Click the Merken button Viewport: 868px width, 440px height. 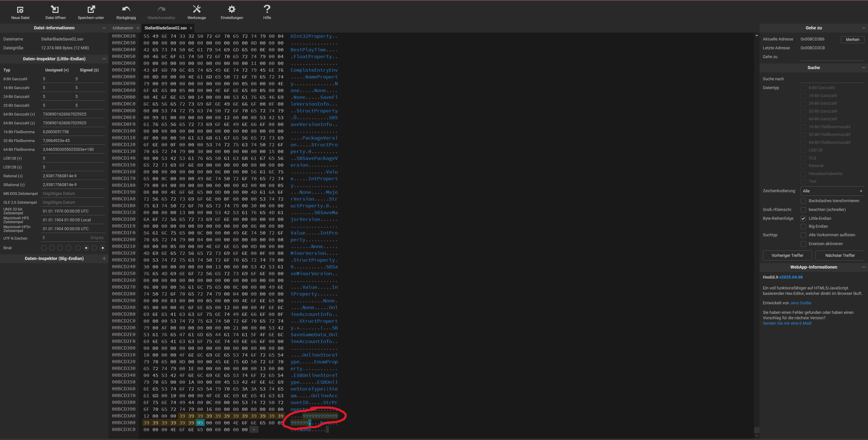[852, 39]
